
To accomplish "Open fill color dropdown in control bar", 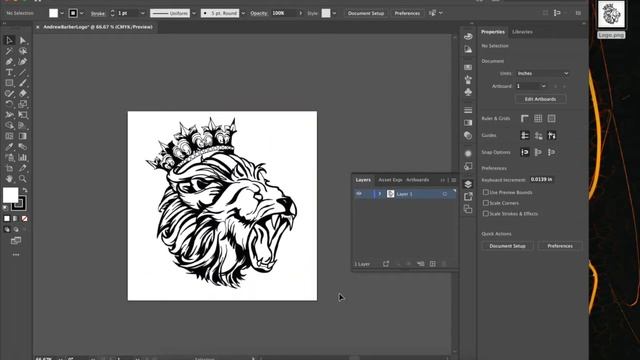I will tap(62, 13).
